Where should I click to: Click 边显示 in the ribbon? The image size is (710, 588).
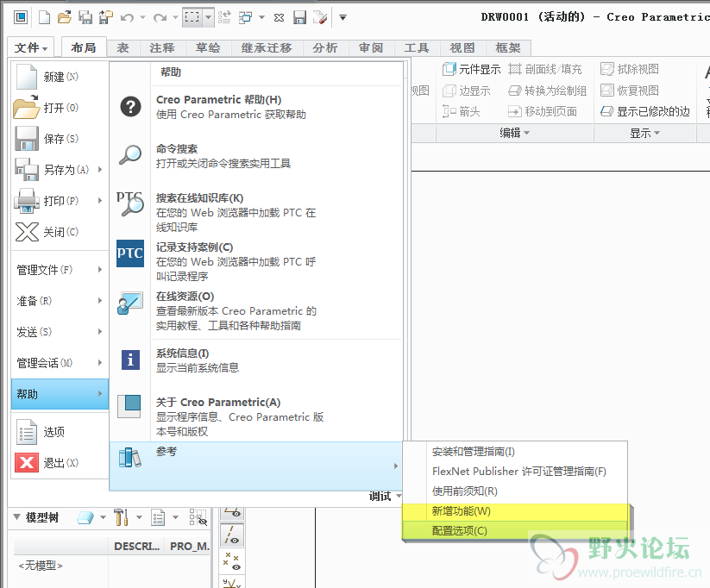click(x=466, y=91)
